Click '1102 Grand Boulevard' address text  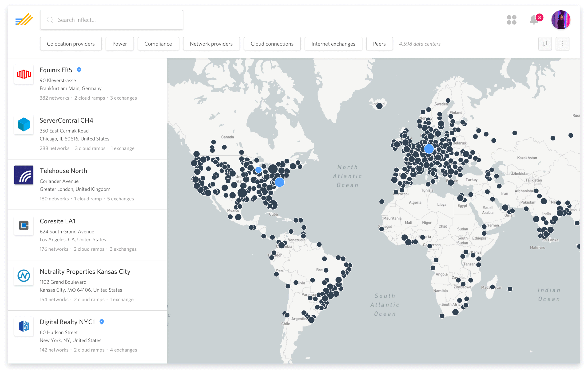point(63,282)
